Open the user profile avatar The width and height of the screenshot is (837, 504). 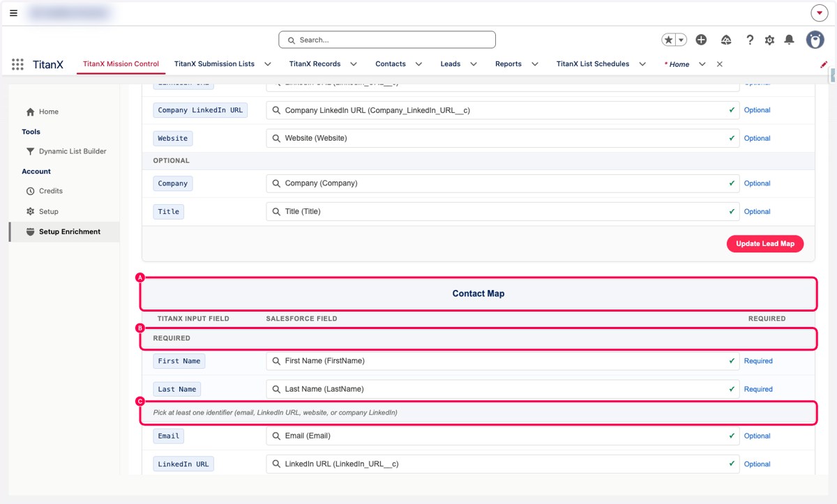pyautogui.click(x=815, y=40)
